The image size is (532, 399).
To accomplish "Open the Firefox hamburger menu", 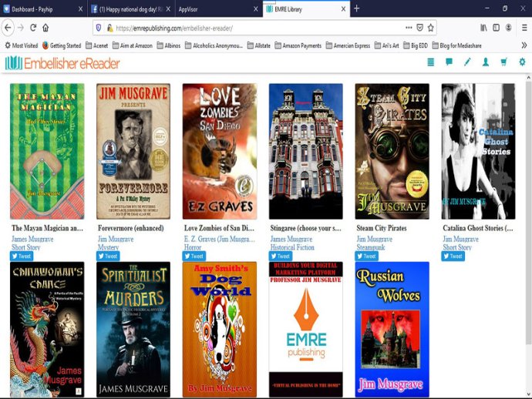I will point(524,28).
